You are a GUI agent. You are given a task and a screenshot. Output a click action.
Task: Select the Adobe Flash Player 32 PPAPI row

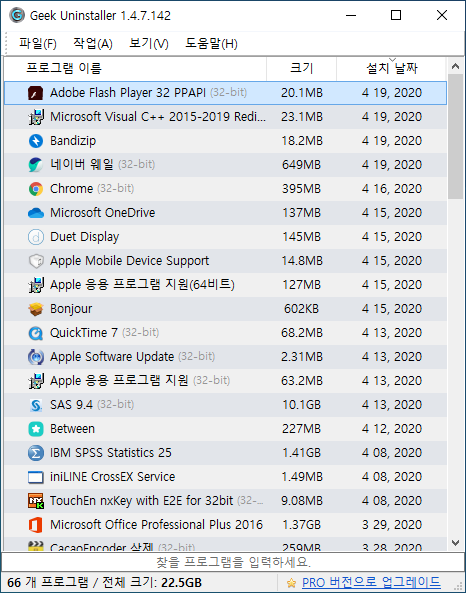pyautogui.click(x=225, y=93)
